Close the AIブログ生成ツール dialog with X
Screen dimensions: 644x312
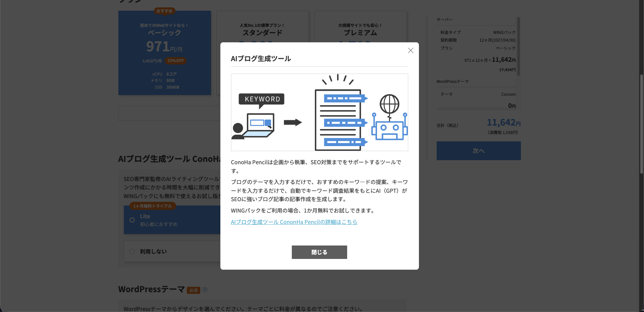411,50
